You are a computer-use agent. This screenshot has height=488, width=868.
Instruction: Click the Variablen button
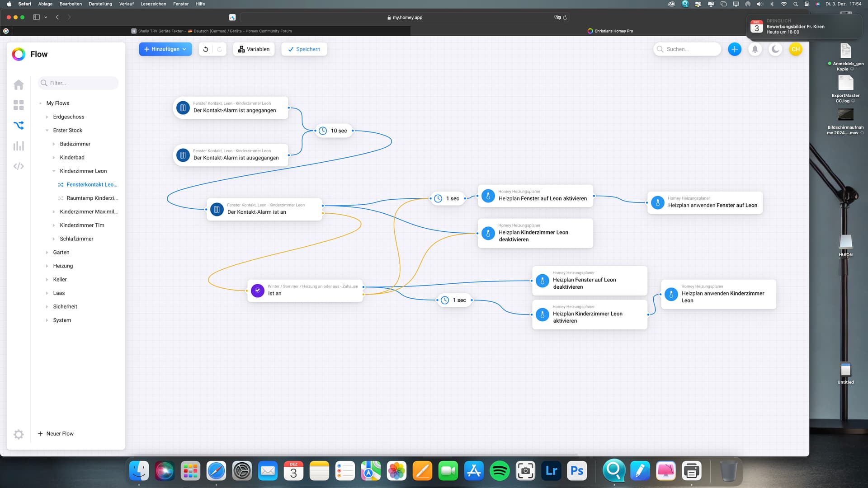tap(254, 49)
